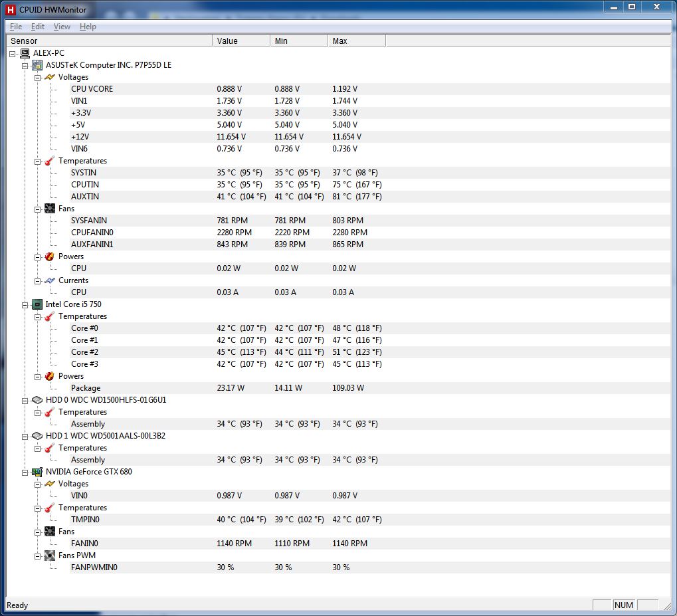Screen dimensions: 677x616
Task: Select the CPU VCORE row
Action: [x=371, y=89]
